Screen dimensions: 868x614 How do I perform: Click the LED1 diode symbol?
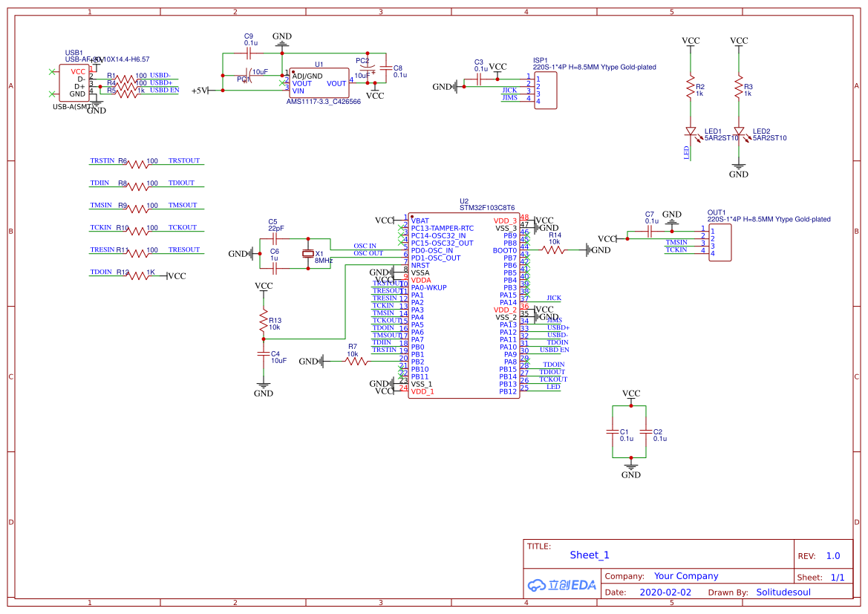tap(691, 133)
